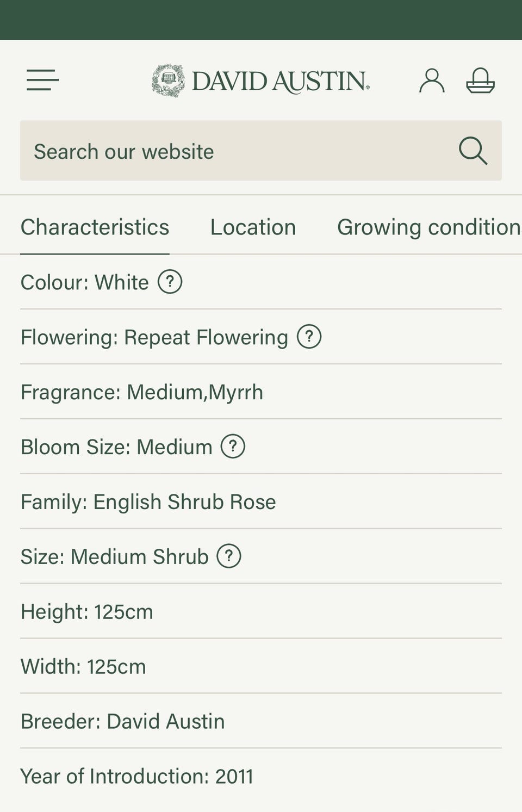
Task: Click the Family: English Shrub Rose row
Action: 261,501
